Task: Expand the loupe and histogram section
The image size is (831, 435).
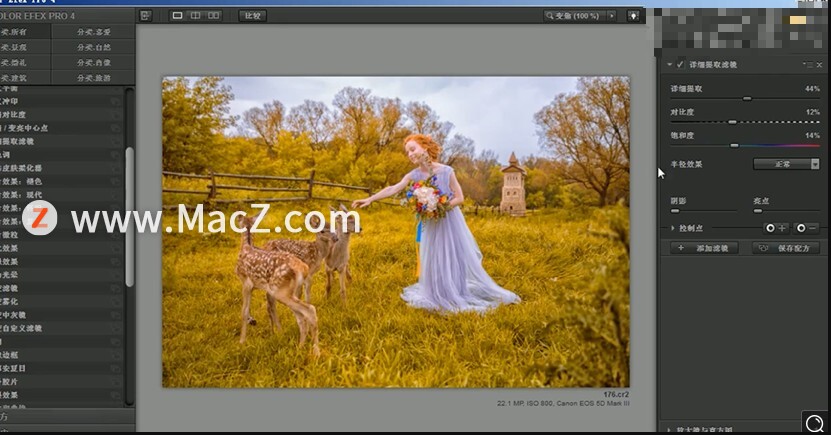Action: pyautogui.click(x=669, y=430)
